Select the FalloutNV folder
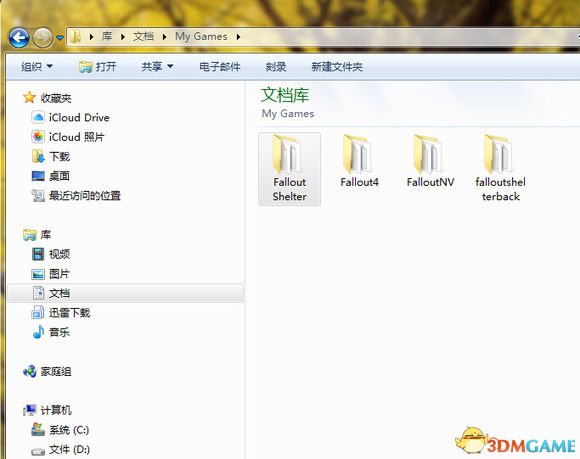The width and height of the screenshot is (580, 459). [x=430, y=161]
